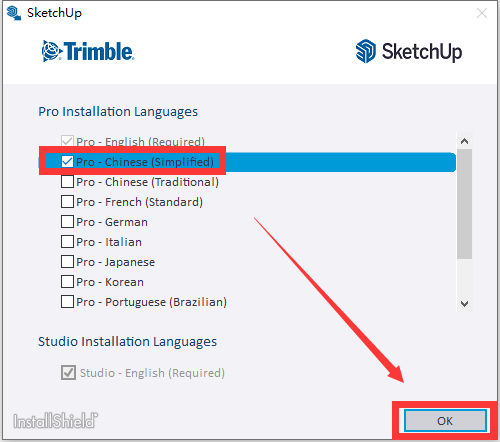The image size is (500, 442).
Task: Uncheck Pro - Chinese (Simplified) checkbox
Action: point(67,162)
